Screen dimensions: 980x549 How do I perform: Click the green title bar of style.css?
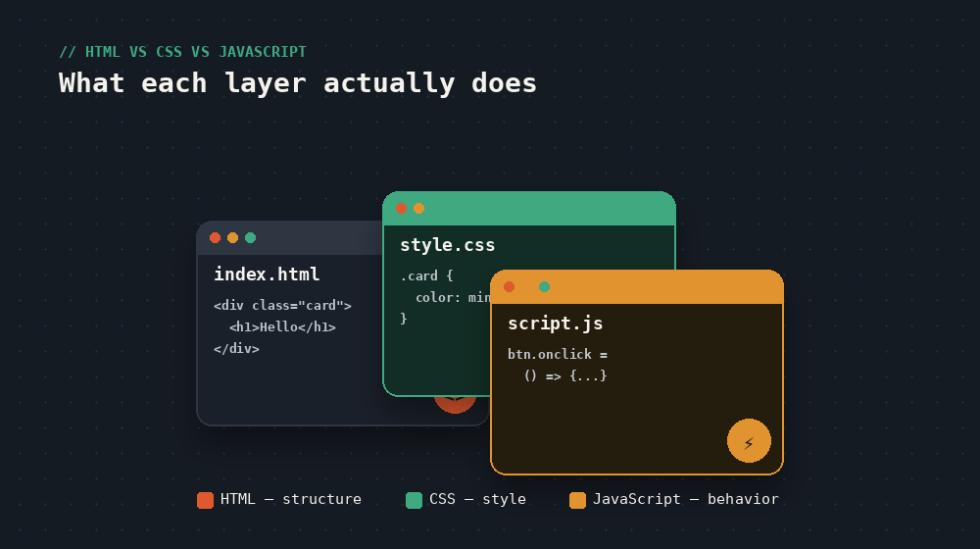tap(529, 209)
